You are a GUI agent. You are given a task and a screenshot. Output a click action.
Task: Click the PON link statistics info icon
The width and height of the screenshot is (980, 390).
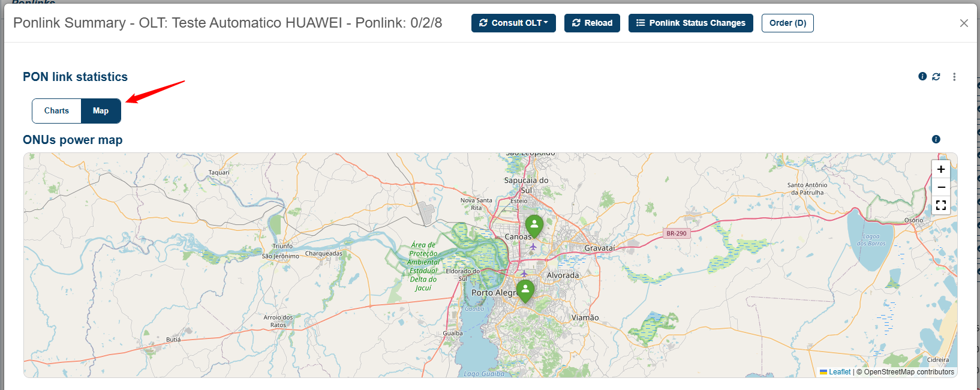(922, 76)
